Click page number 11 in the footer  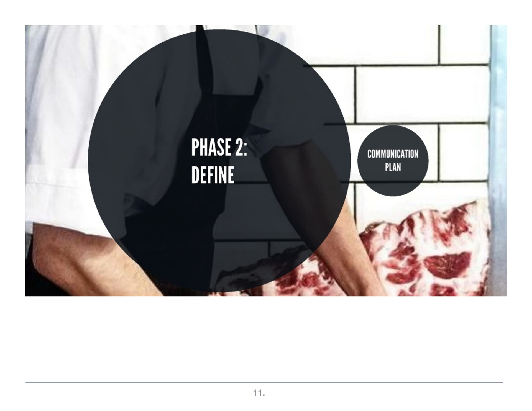coord(259,393)
